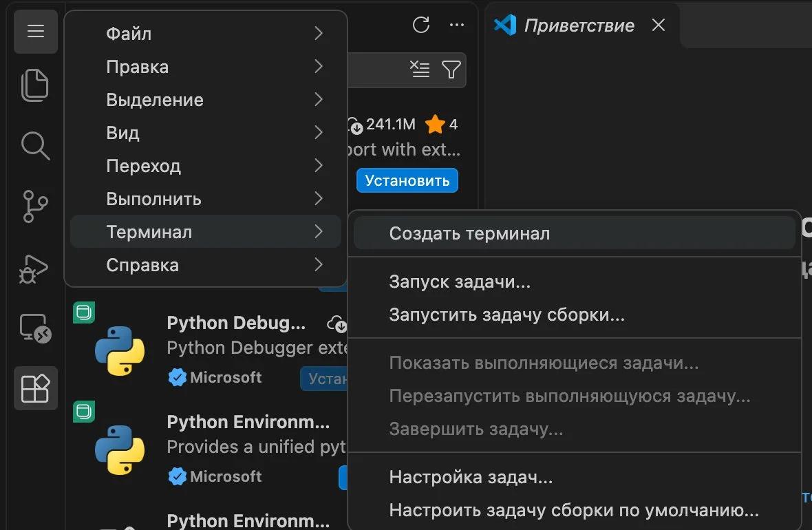Viewport: 812px width, 530px height.
Task: Click the Microsoft publisher of Python Debugger
Action: click(x=226, y=377)
